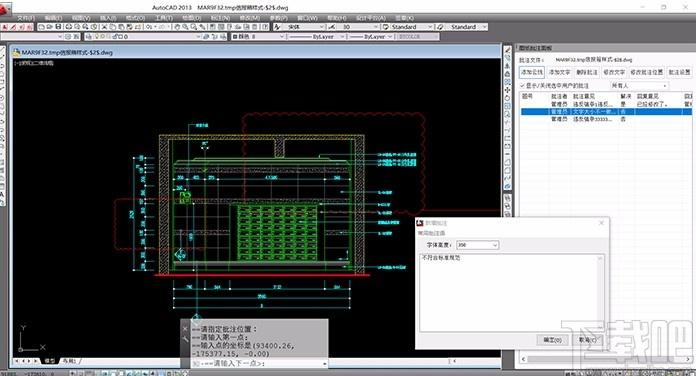Select the Zoom Window tool
This screenshot has height=376, width=696.
(194, 27)
